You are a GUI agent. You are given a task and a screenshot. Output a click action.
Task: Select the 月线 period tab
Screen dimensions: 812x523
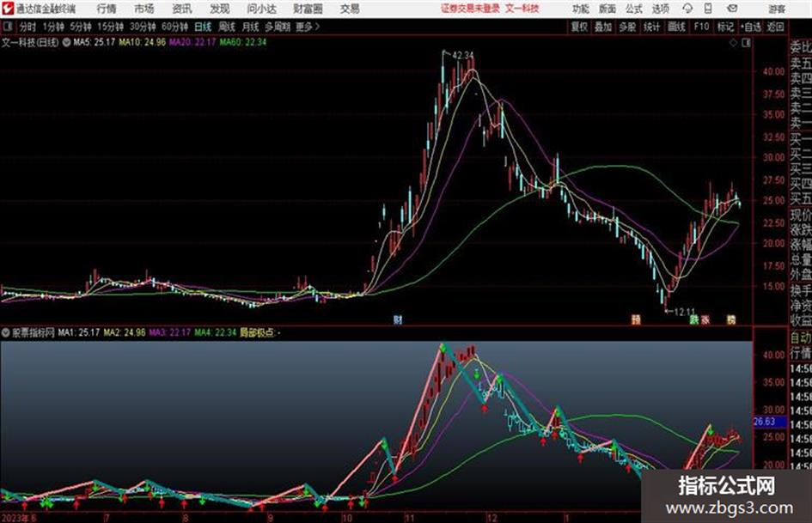pyautogui.click(x=251, y=27)
